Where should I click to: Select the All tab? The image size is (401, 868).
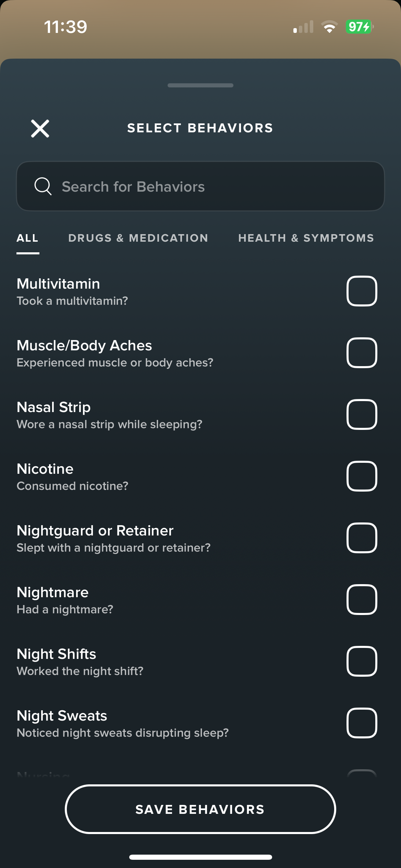[x=27, y=238]
